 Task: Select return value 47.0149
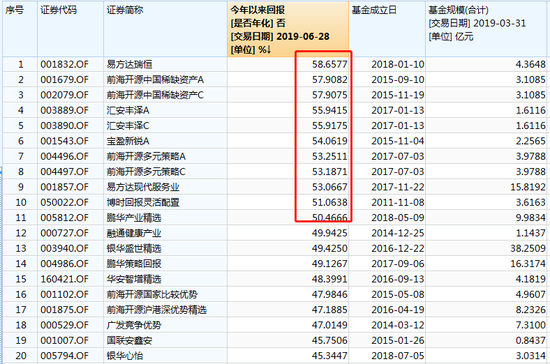click(330, 325)
